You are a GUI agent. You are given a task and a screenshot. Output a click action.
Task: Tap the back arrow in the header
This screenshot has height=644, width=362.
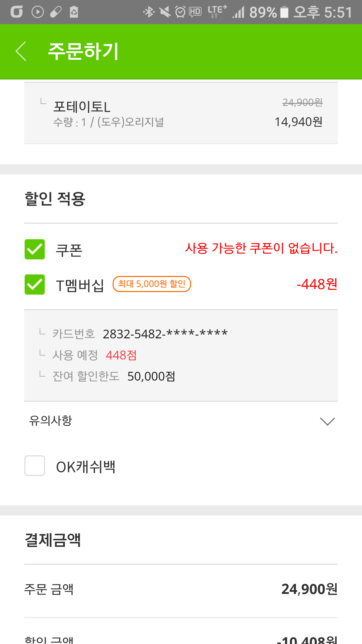(x=21, y=51)
